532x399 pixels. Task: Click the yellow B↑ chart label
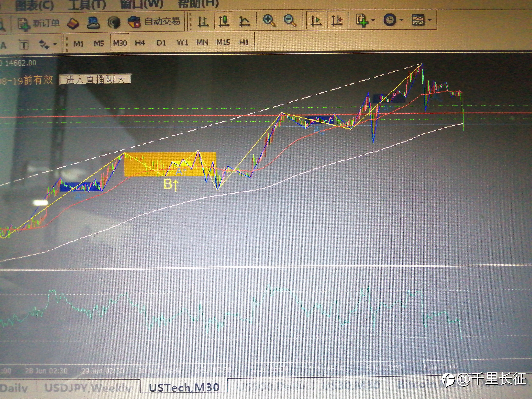171,185
